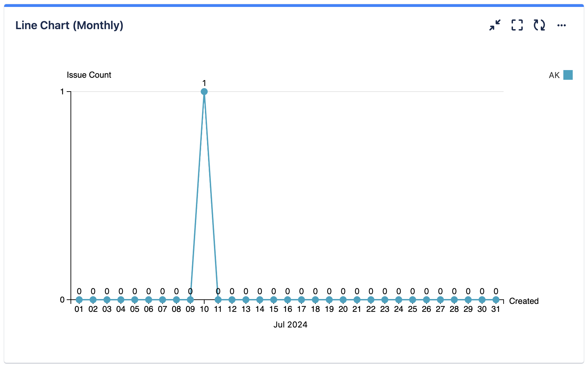Toggle the AK series in the legend
The height and width of the screenshot is (367, 588).
point(559,75)
